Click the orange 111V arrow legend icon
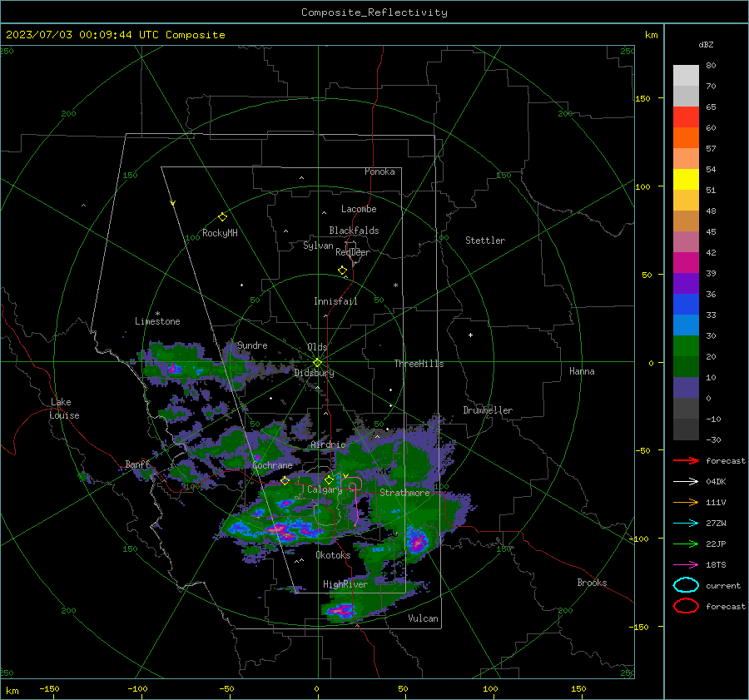The image size is (749, 700). click(x=686, y=502)
